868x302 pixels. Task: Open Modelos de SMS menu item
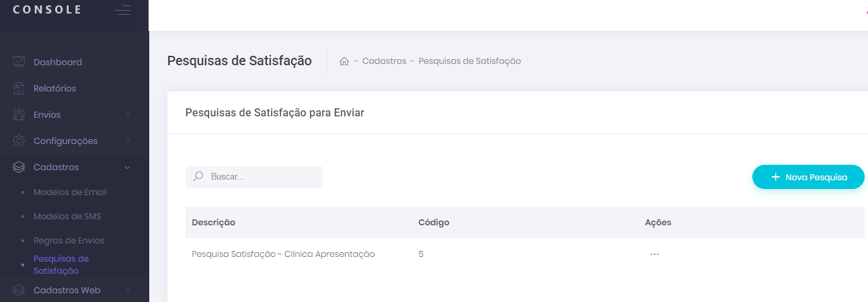click(x=67, y=217)
